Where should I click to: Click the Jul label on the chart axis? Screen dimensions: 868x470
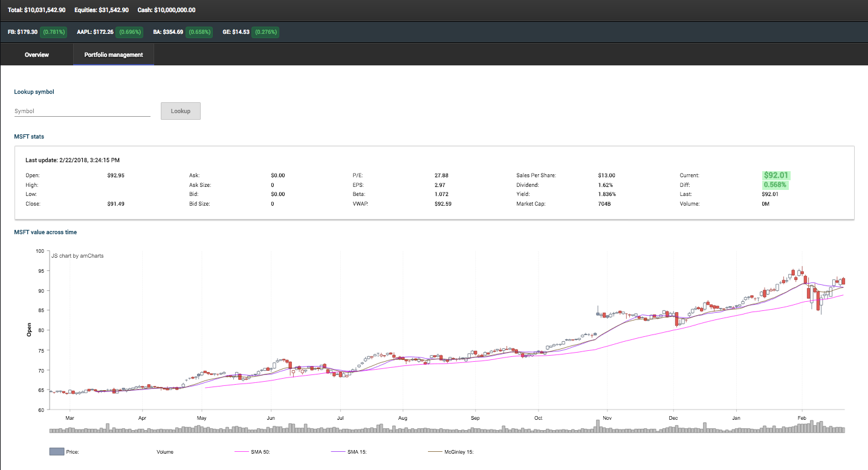340,418
